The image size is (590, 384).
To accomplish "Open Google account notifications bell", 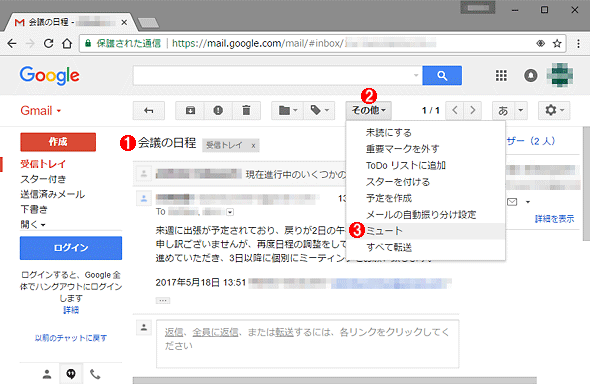I will click(x=531, y=76).
